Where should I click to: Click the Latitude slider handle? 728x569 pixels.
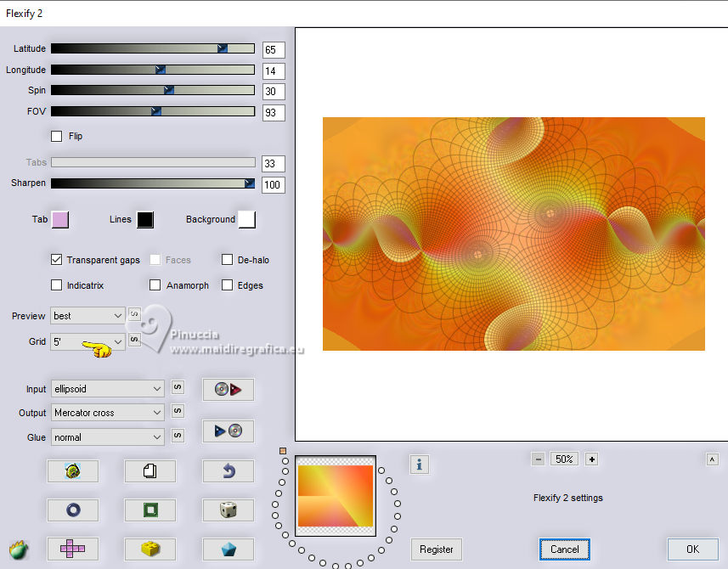click(x=223, y=48)
